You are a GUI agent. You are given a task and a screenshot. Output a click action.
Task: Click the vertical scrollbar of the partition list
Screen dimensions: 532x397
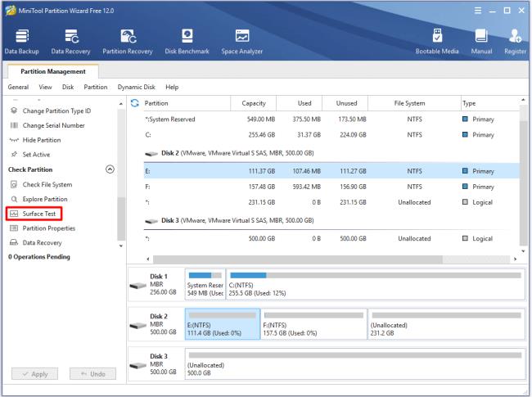click(523, 175)
